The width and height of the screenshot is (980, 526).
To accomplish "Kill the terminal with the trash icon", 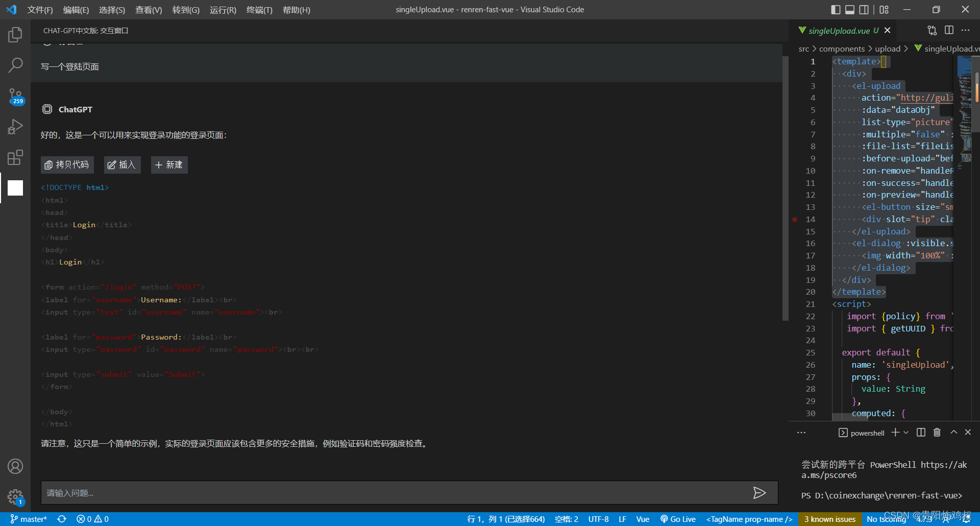I will pos(937,432).
